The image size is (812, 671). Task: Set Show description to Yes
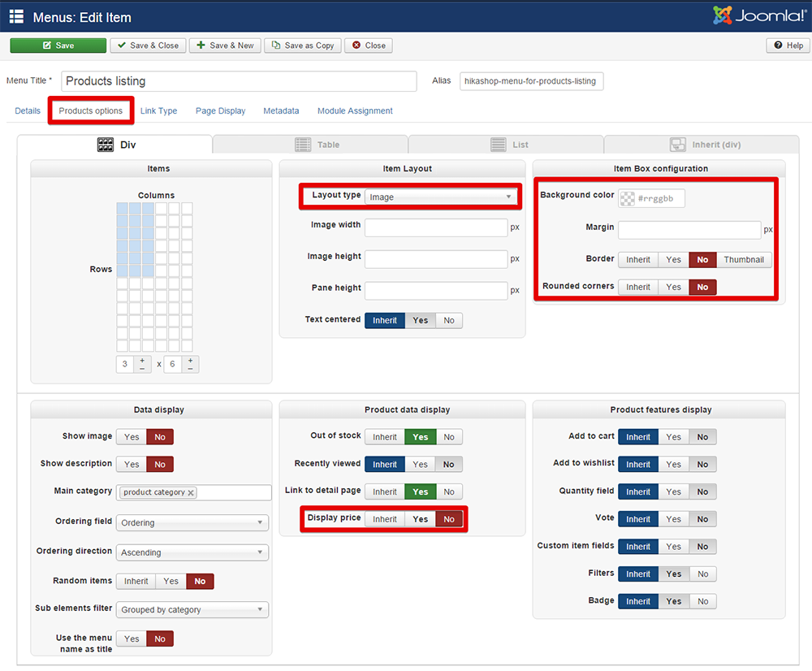click(x=132, y=465)
